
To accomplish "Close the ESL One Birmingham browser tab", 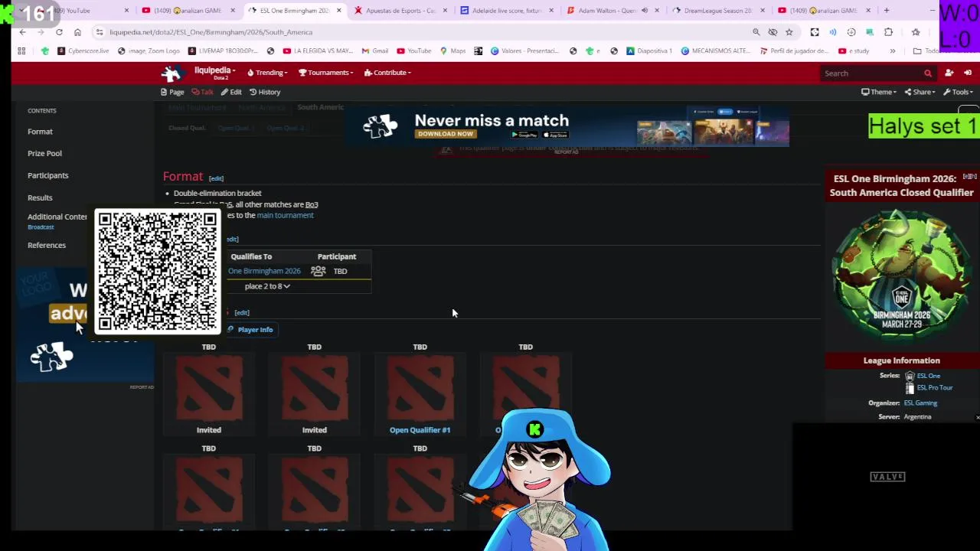I will [x=338, y=11].
